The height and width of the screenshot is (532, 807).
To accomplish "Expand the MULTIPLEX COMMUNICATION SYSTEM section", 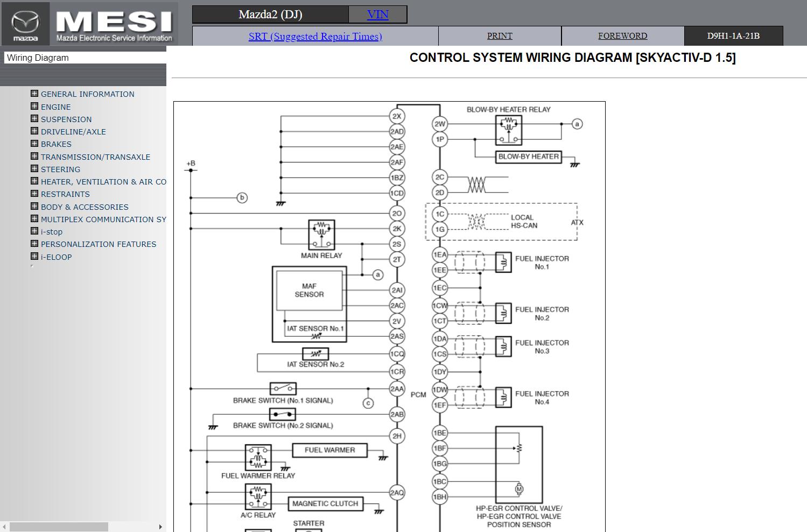I will [34, 218].
